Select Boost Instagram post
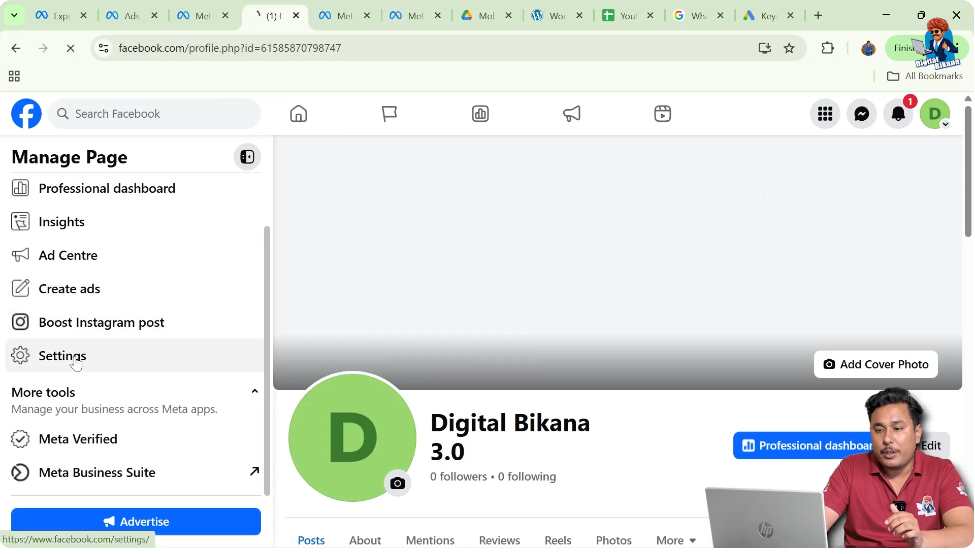 pyautogui.click(x=135, y=323)
